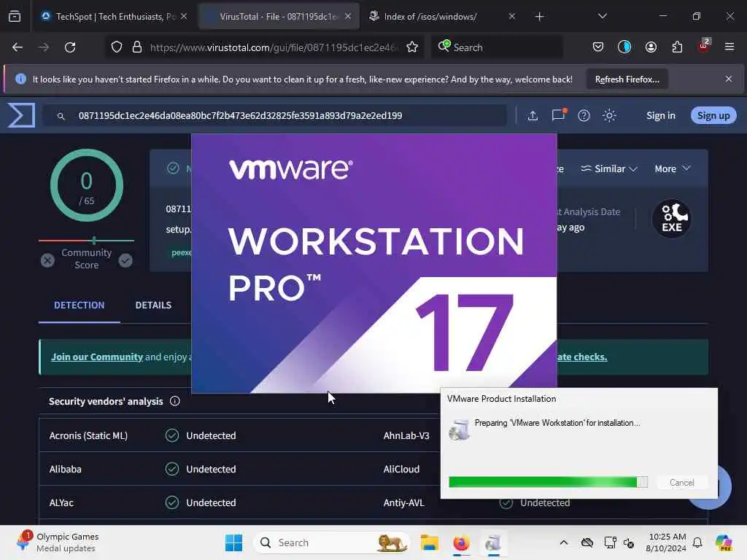Click the VirusTotal upload file icon
Viewport: 747px width, 560px height.
(533, 115)
